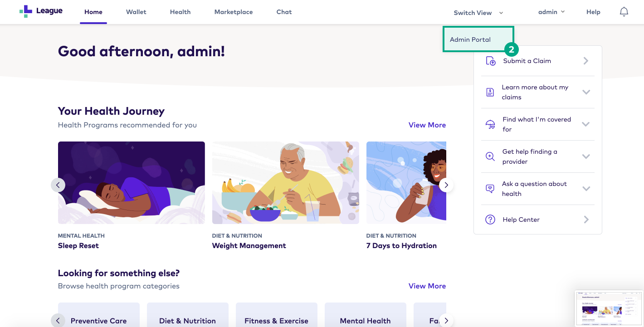
Task: Open the Marketplace tab
Action: [234, 12]
